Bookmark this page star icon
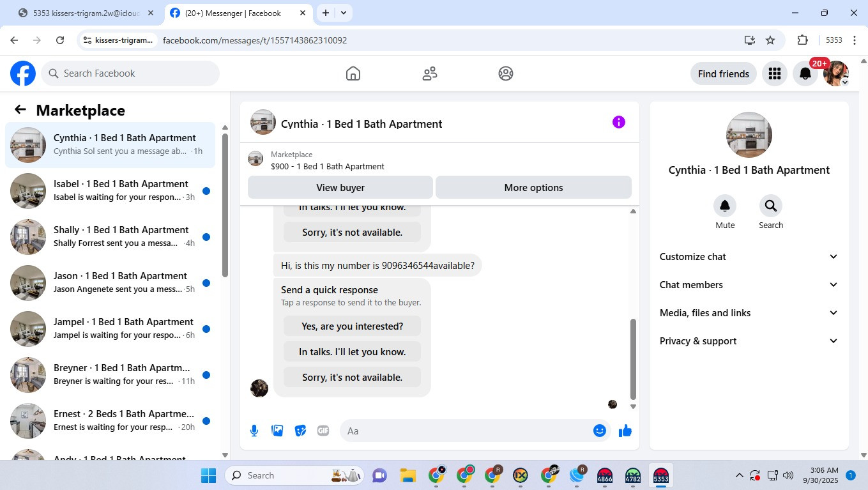 click(x=770, y=40)
